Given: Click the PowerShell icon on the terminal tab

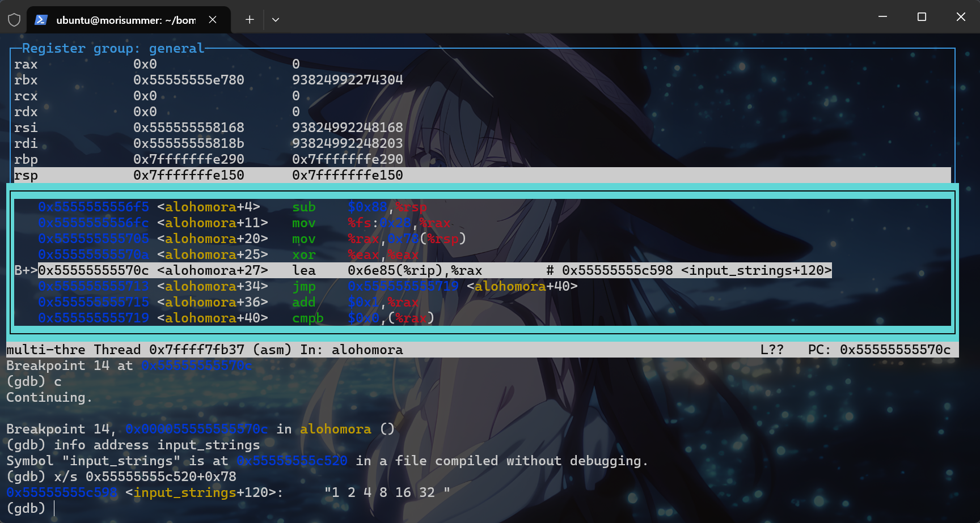Looking at the screenshot, I should coord(41,20).
